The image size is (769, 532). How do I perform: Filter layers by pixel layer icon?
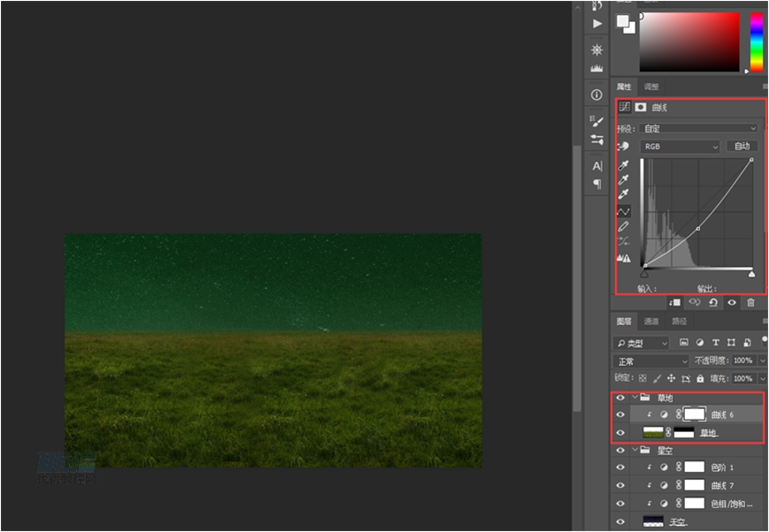(x=684, y=343)
